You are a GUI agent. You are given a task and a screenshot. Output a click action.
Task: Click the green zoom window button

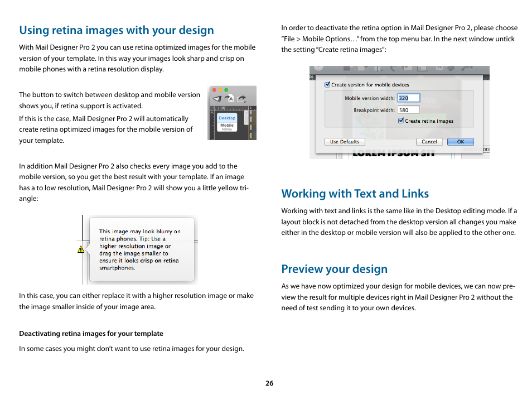[x=226, y=90]
